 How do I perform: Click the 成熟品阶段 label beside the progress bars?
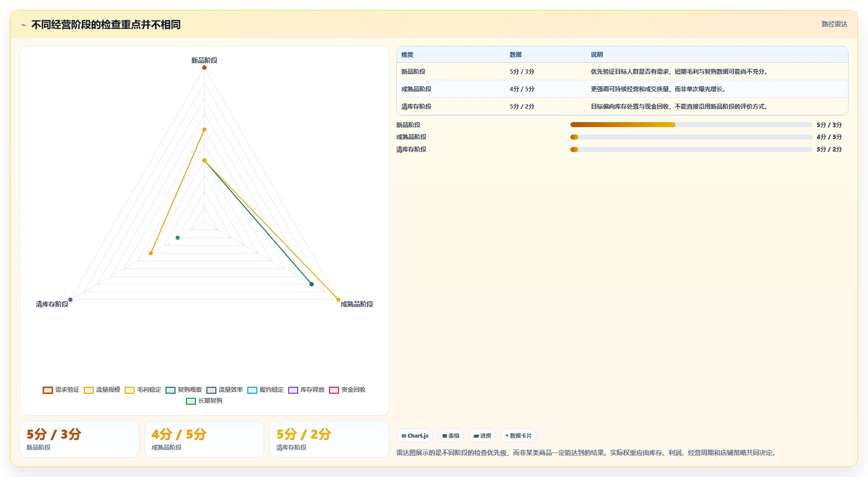[411, 137]
